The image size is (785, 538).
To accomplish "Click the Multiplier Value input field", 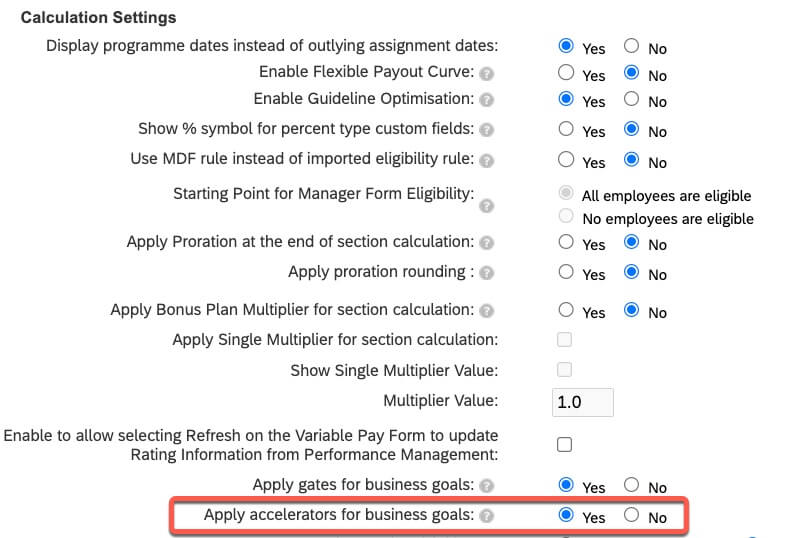I will click(x=583, y=402).
